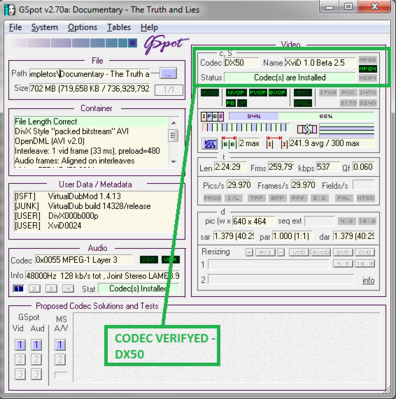Click the BVOP indicator

(x=277, y=92)
